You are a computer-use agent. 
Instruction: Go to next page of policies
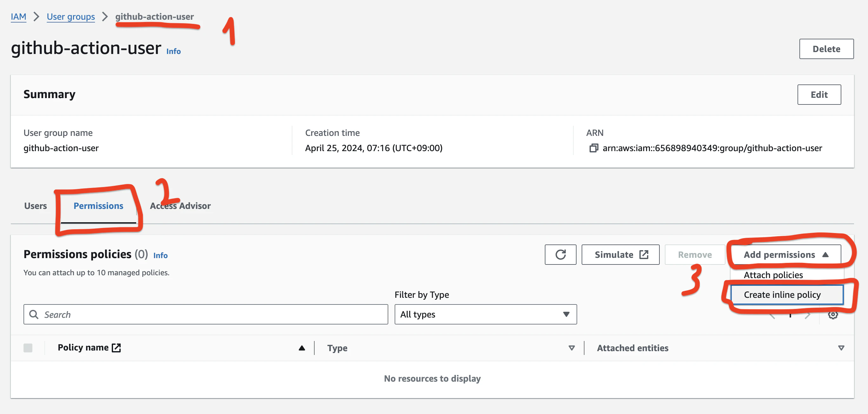pos(808,315)
